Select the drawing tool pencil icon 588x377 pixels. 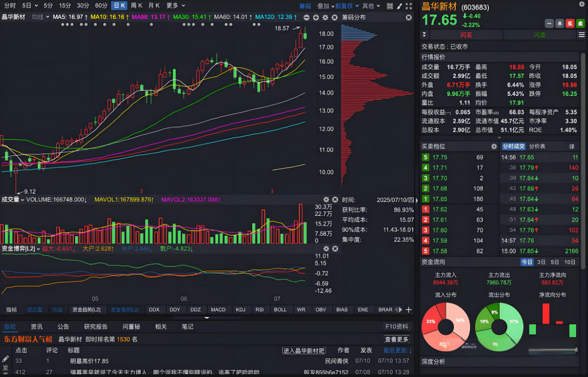(x=400, y=6)
